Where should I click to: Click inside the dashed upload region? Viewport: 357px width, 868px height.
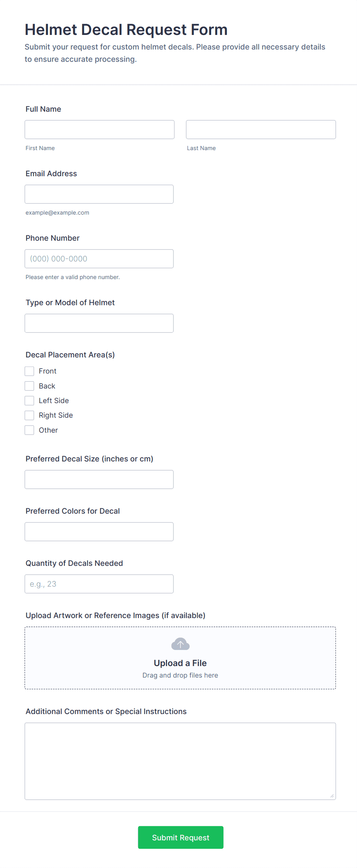click(x=180, y=658)
